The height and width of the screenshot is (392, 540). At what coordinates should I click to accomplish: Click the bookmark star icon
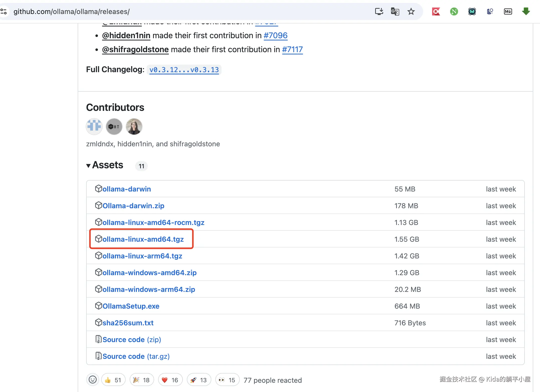point(411,11)
